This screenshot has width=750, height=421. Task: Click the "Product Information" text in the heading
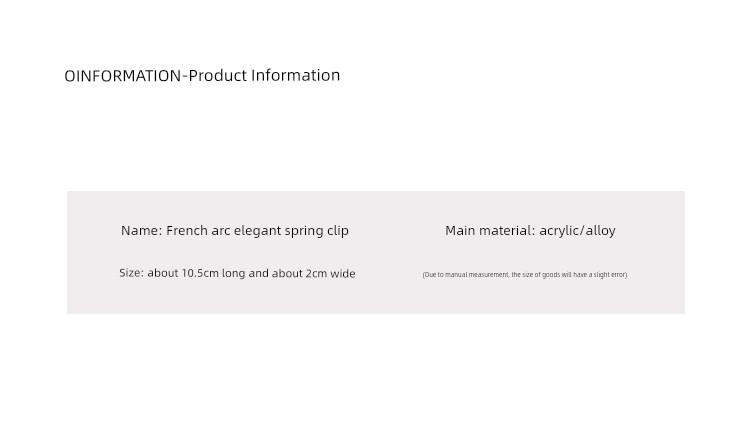click(x=264, y=76)
